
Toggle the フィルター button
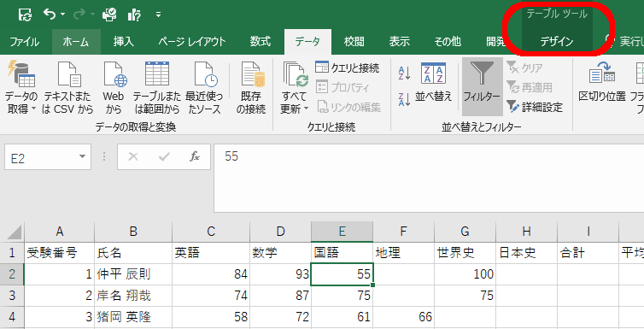[483, 86]
